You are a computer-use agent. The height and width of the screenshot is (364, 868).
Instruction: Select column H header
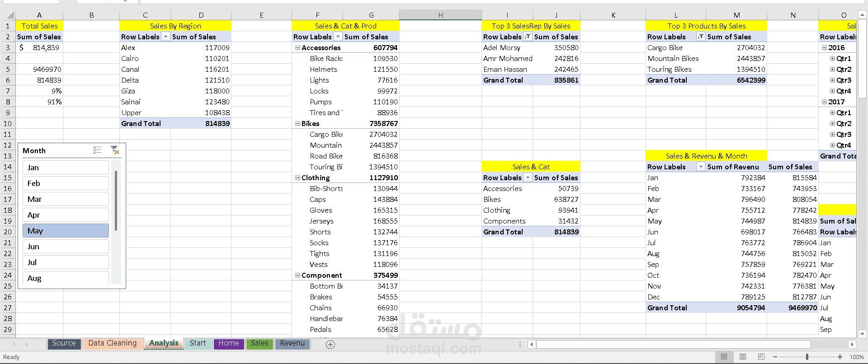[440, 15]
